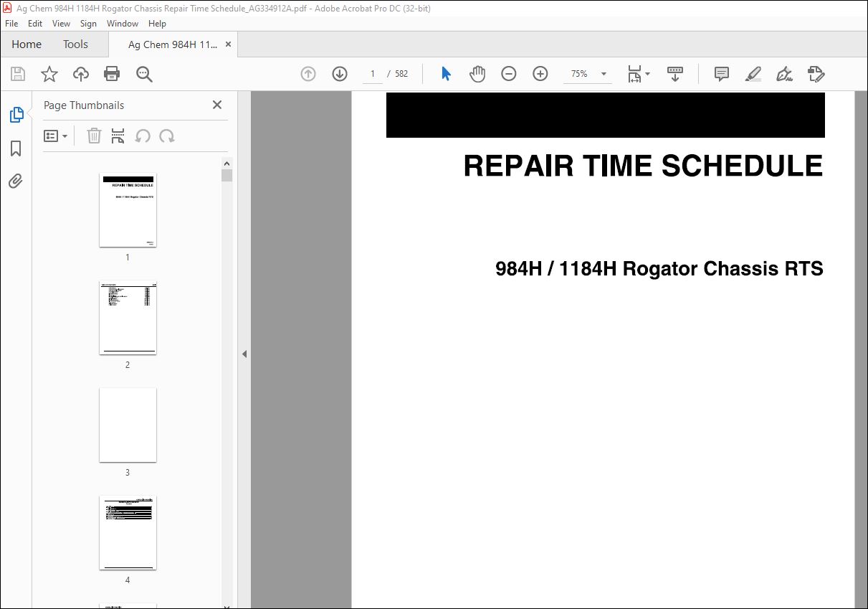The height and width of the screenshot is (609, 868).
Task: Go to the next page with the down arrow
Action: pos(340,74)
